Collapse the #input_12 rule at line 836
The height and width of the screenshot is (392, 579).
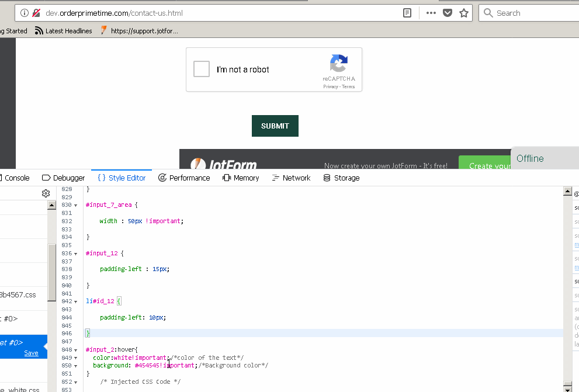(x=75, y=254)
